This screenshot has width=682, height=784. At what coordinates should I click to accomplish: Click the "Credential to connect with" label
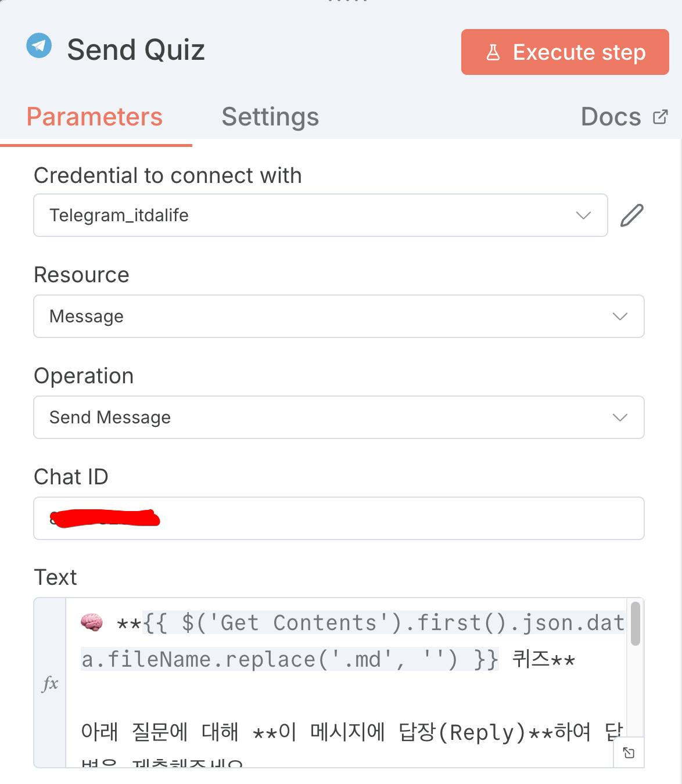click(x=168, y=175)
